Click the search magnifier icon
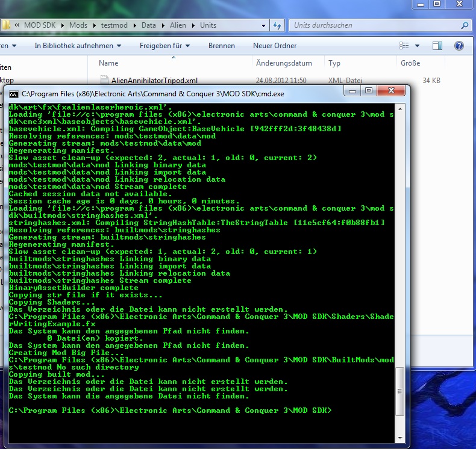This screenshot has height=449, width=476. pos(464,26)
